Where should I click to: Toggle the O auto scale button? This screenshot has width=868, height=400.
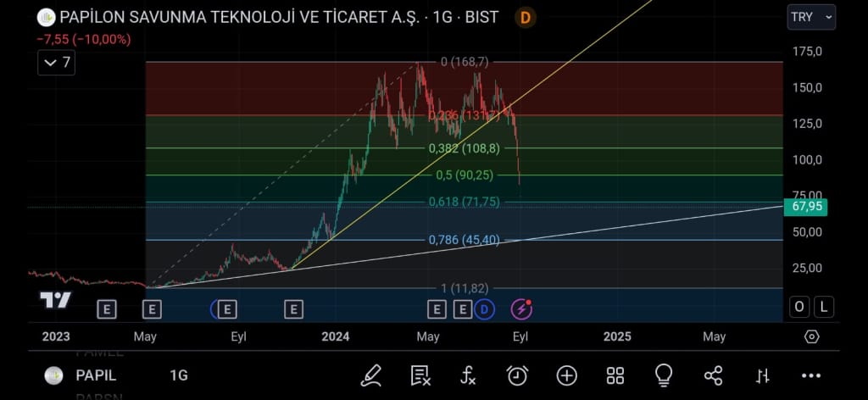pos(798,307)
